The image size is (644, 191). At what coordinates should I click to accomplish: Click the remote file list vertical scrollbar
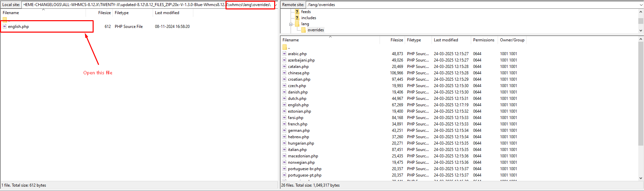point(641,101)
